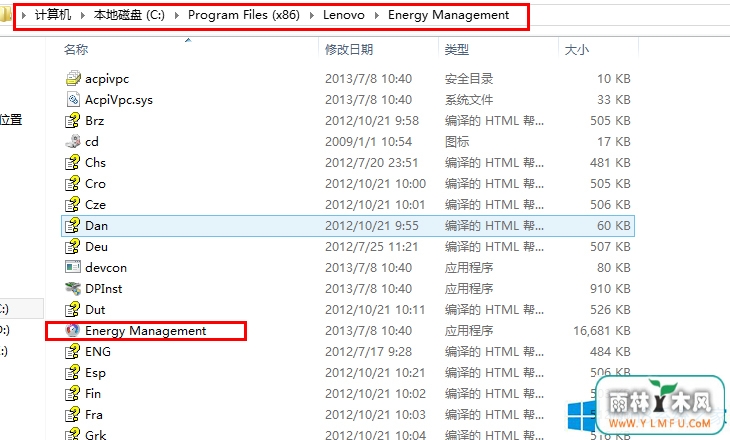Expand the arrow before 计算机 in address bar
Image resolution: width=730 pixels, height=440 pixels.
point(24,15)
